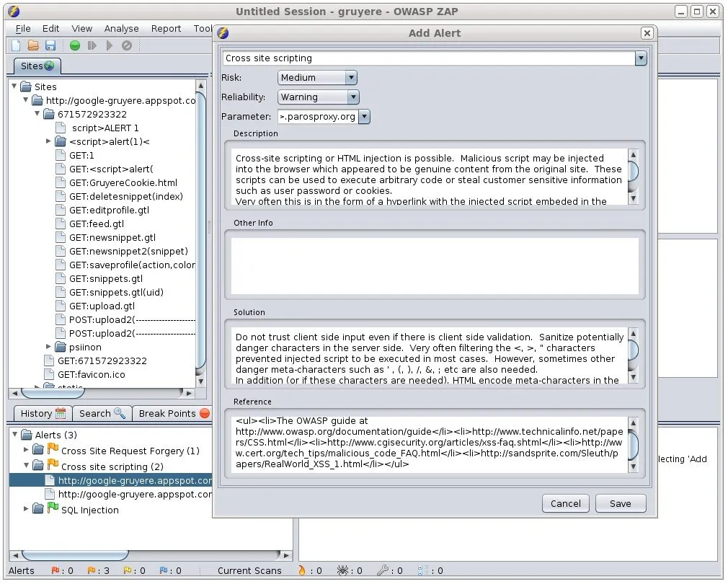The image size is (728, 584).
Task: Select GET:snippets.gtl(uid) tree entry
Action: click(x=116, y=293)
